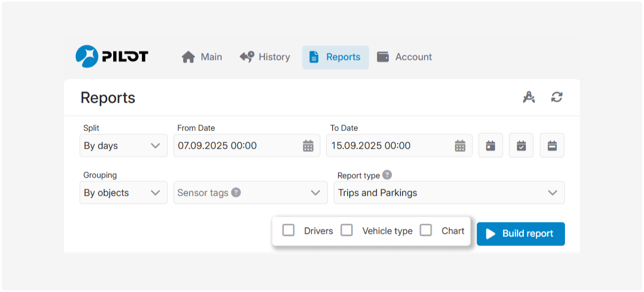The image size is (644, 292).
Task: Switch to the History tab
Action: pos(265,57)
